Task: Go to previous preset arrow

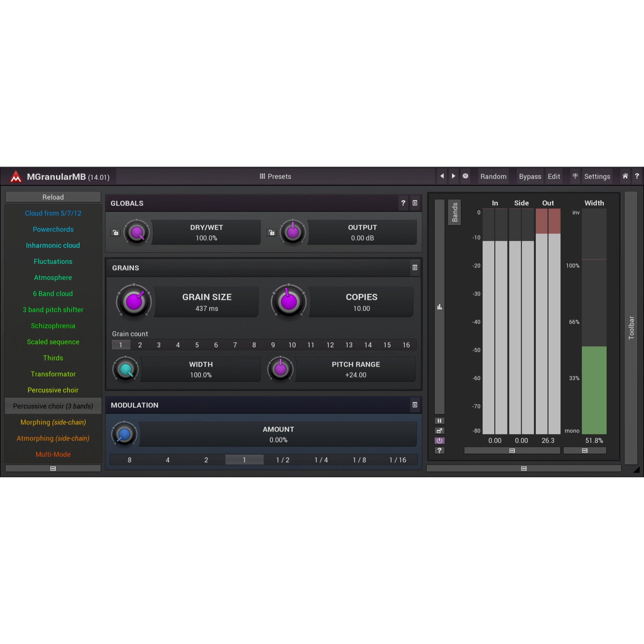Action: coord(442,176)
